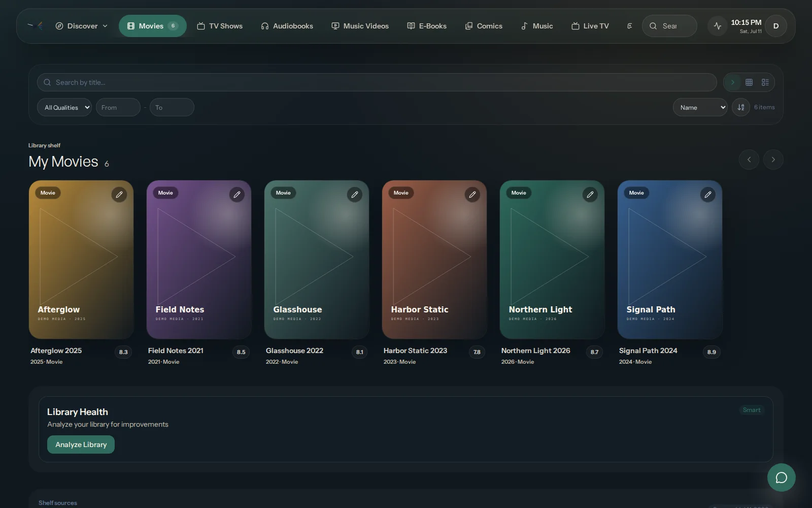Click the 8.3 rating badge
812x508 pixels.
[x=123, y=352]
